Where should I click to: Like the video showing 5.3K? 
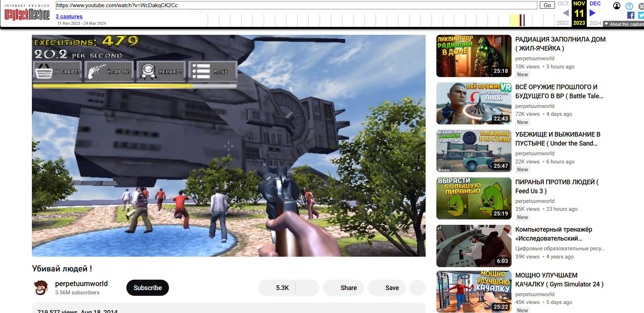pos(277,288)
